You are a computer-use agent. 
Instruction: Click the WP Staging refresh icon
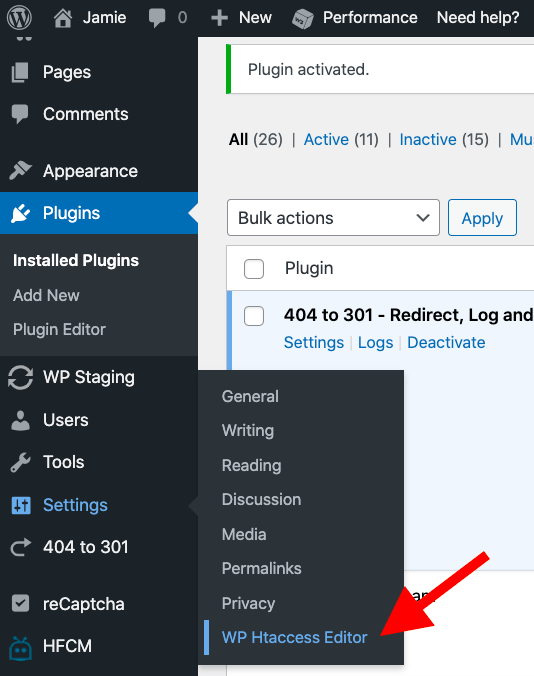tap(20, 378)
